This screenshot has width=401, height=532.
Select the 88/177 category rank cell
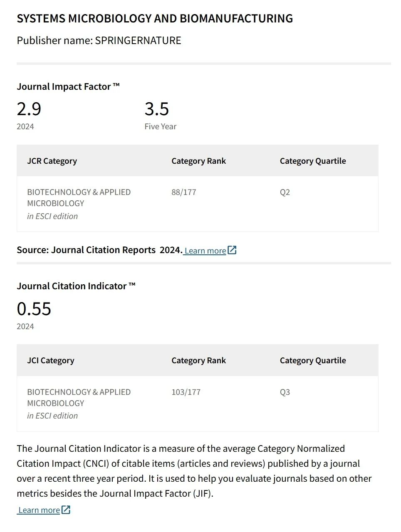click(184, 192)
